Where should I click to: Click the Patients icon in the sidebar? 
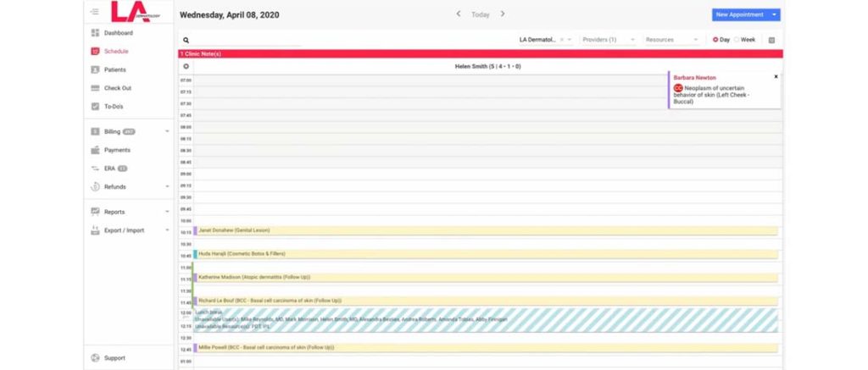(x=96, y=69)
